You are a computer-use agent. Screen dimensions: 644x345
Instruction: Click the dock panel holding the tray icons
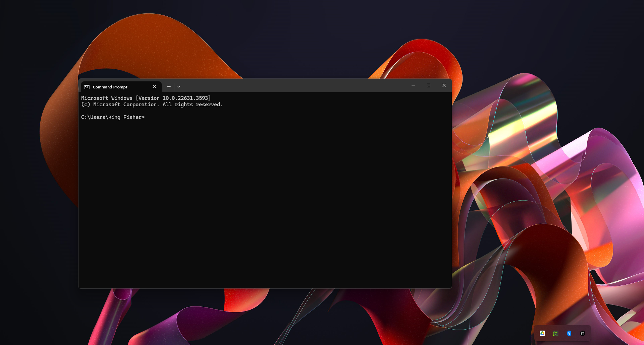(563, 333)
